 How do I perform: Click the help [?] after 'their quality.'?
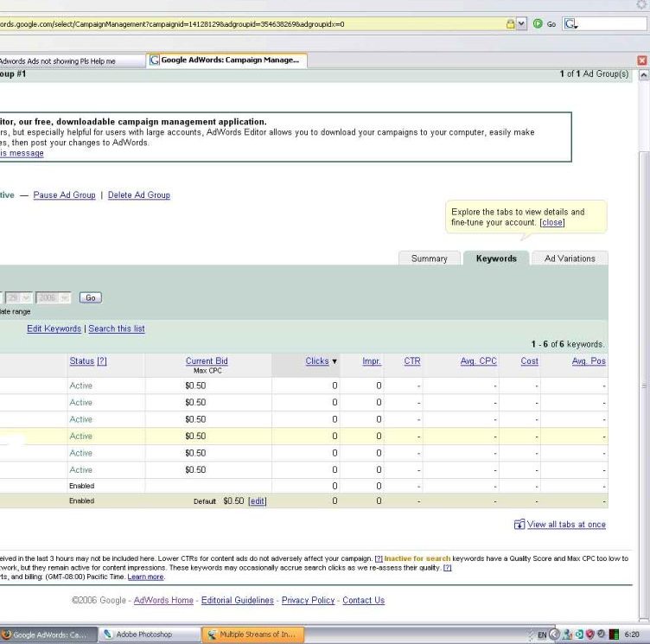tap(447, 568)
